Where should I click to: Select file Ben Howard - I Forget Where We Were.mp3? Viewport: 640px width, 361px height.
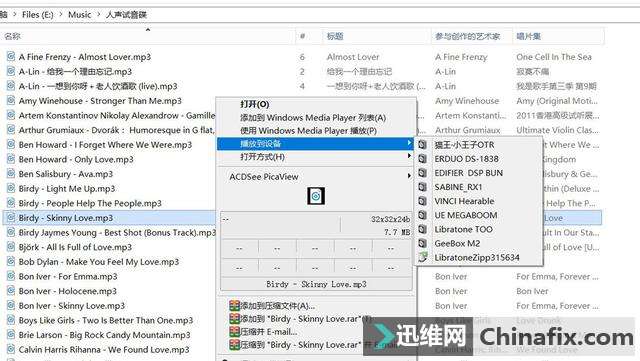pos(105,145)
